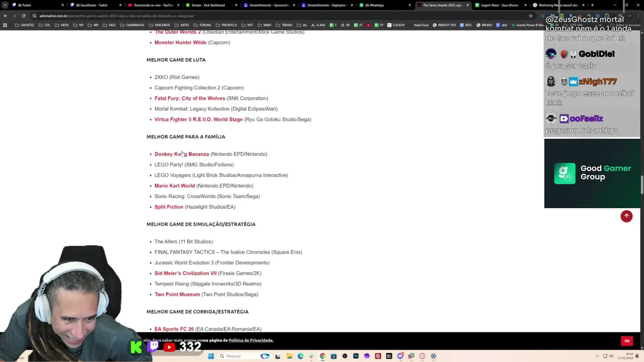The width and height of the screenshot is (644, 362).
Task: Open the CDL bookmarks folder
Action: tap(44, 25)
